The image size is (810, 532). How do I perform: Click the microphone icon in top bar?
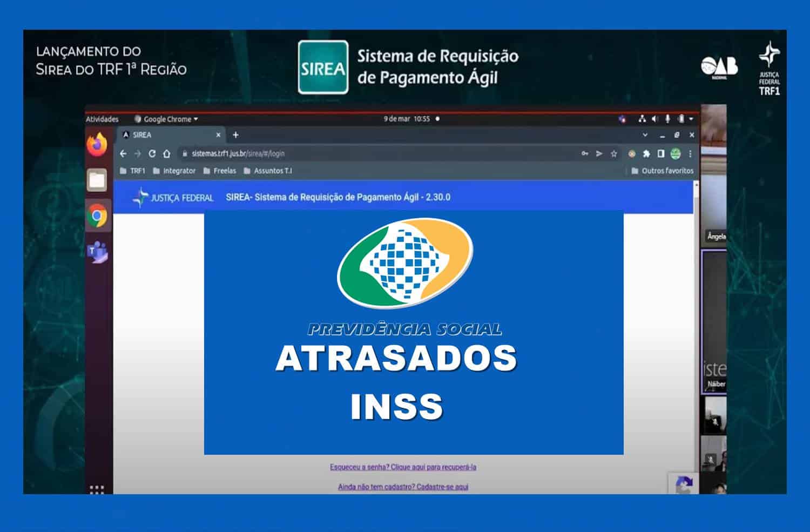point(668,119)
